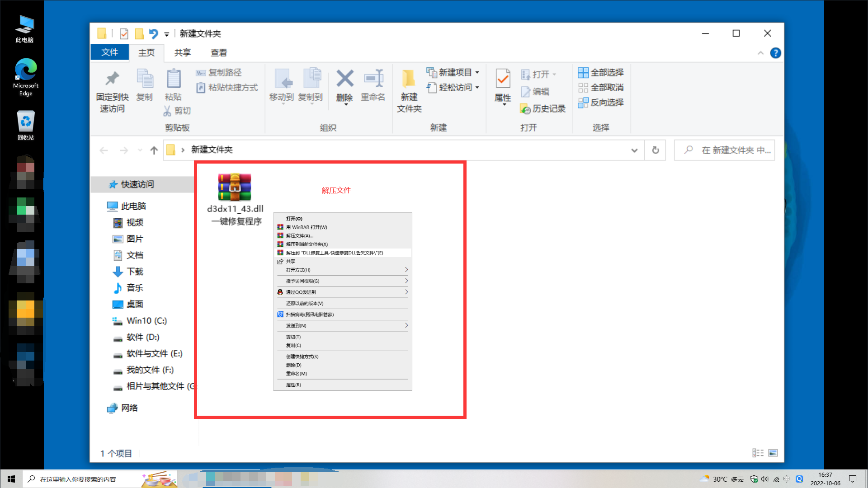868x488 pixels.
Task: Collapse the ribbon with chevron arrow
Action: (760, 53)
